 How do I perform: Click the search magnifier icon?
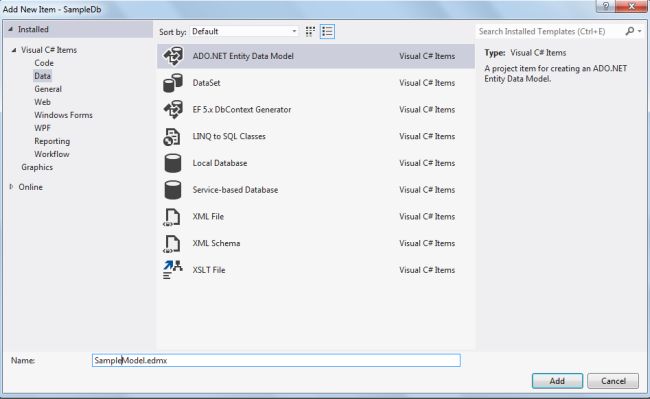pos(630,31)
